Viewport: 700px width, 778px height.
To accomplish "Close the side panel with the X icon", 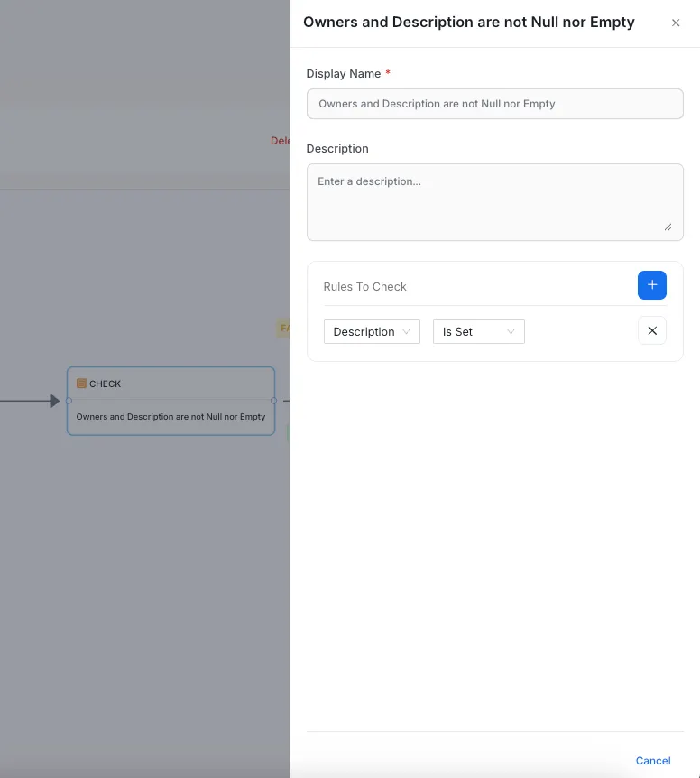I will point(676,23).
